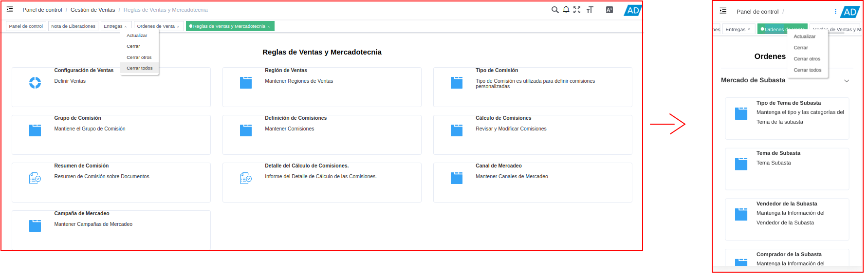868x278 pixels.
Task: Open Campaña de Mercadeo card
Action: coord(111,229)
